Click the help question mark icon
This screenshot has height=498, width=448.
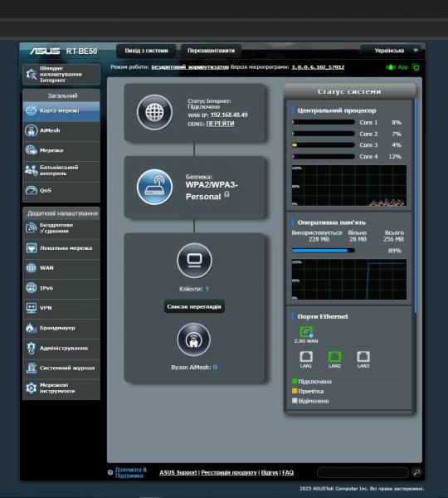point(110,472)
